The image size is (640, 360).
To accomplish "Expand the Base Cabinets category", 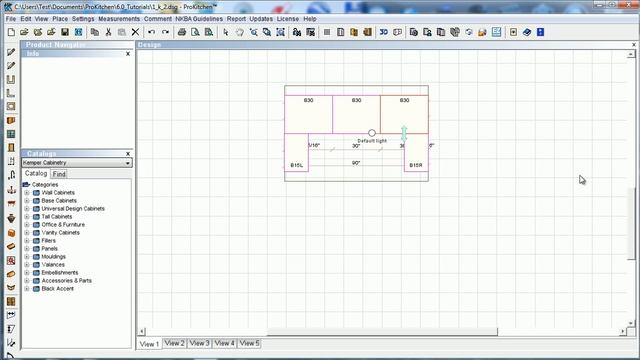I will pos(27,201).
